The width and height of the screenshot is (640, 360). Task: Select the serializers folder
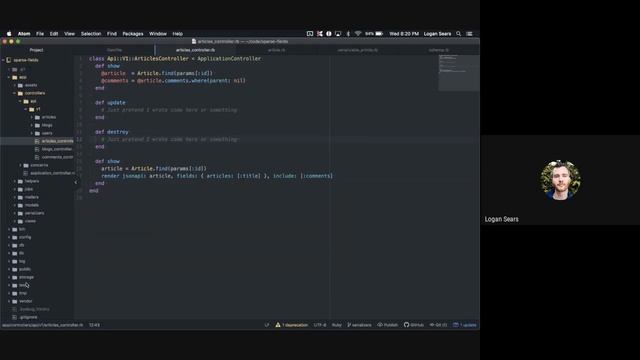34,213
